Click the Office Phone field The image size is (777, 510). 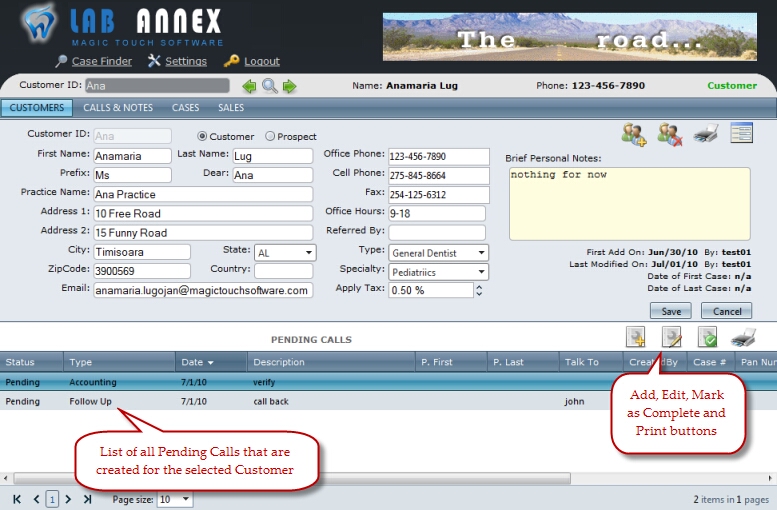(x=439, y=157)
